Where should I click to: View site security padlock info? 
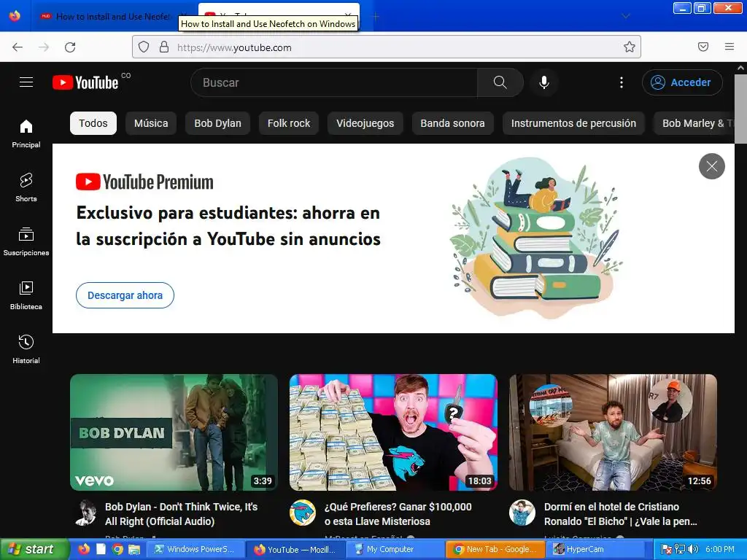pyautogui.click(x=164, y=47)
